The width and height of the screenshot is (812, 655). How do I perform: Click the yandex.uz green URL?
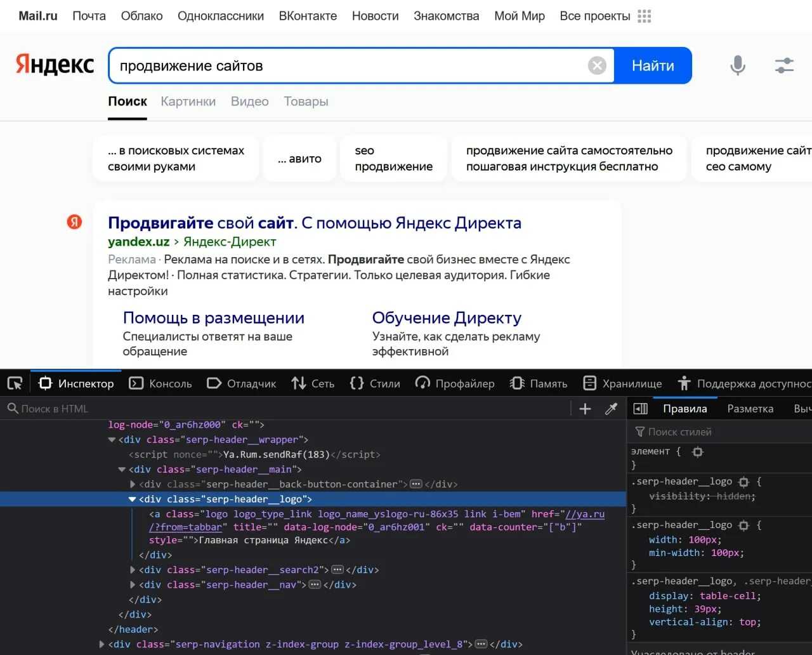pyautogui.click(x=139, y=242)
